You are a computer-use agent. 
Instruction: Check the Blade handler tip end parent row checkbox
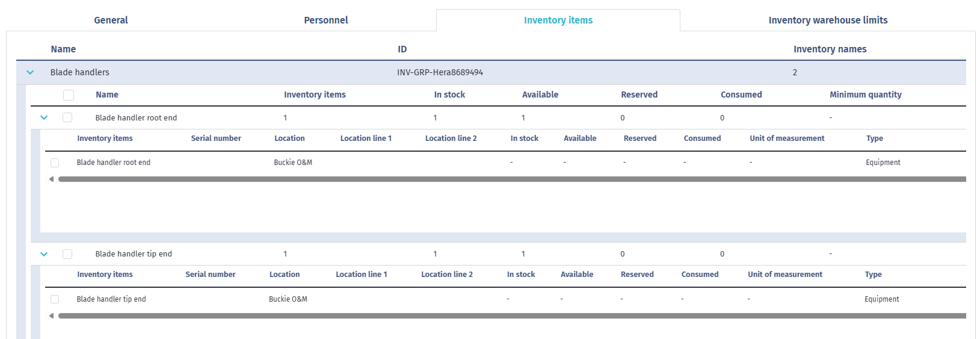[67, 254]
